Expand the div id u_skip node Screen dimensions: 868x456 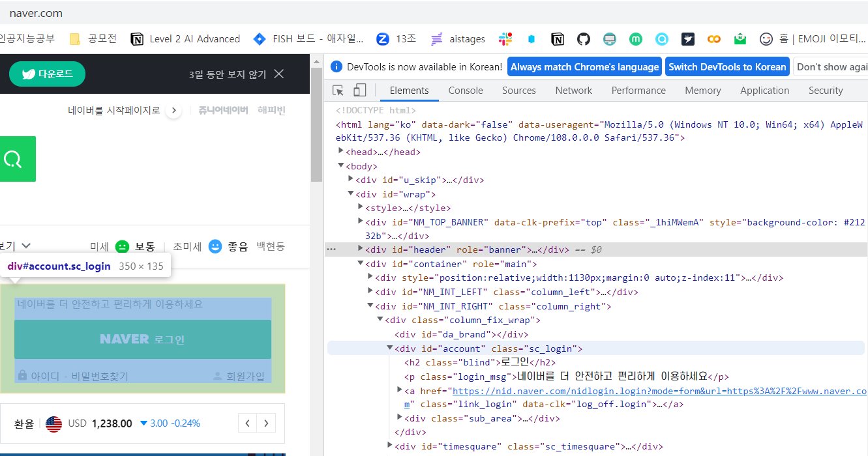click(351, 180)
